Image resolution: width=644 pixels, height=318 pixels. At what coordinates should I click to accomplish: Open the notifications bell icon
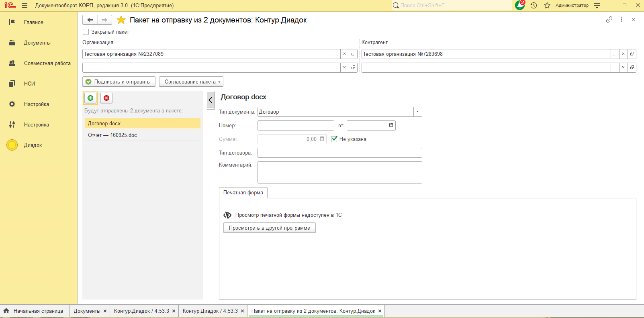pos(520,5)
